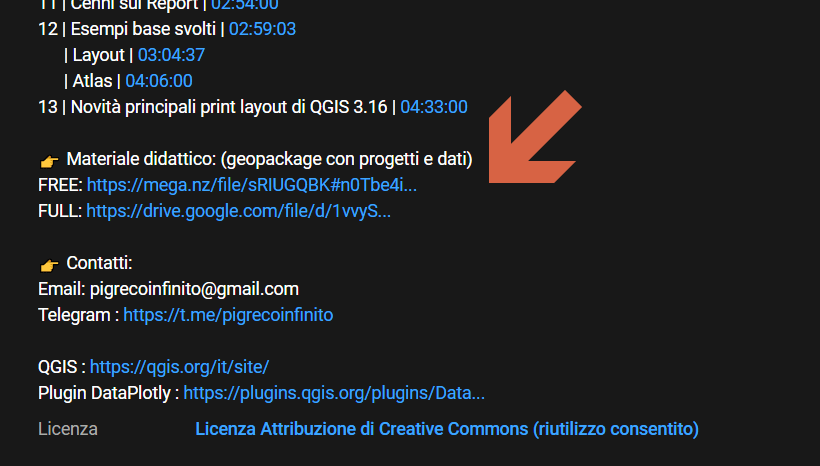Jump to timestamp 02:59:03
The image size is (820, 466).
point(262,29)
